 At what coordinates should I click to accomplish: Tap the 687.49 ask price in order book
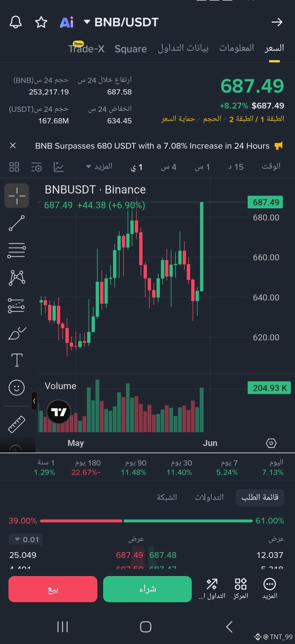130,555
